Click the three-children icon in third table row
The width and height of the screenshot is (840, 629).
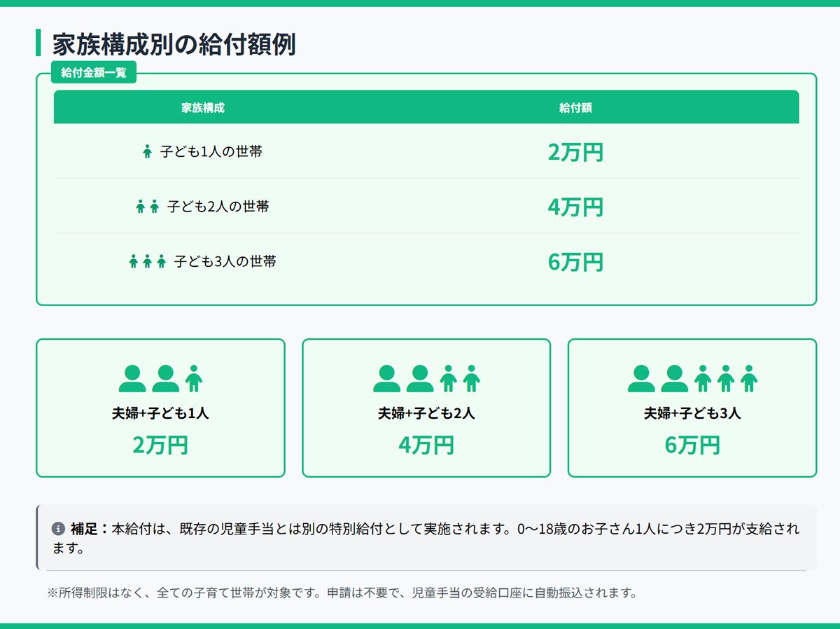pyautogui.click(x=147, y=261)
